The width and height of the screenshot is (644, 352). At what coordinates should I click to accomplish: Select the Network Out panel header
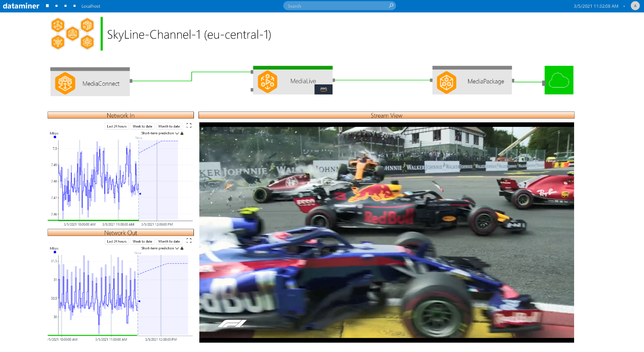[x=120, y=232]
